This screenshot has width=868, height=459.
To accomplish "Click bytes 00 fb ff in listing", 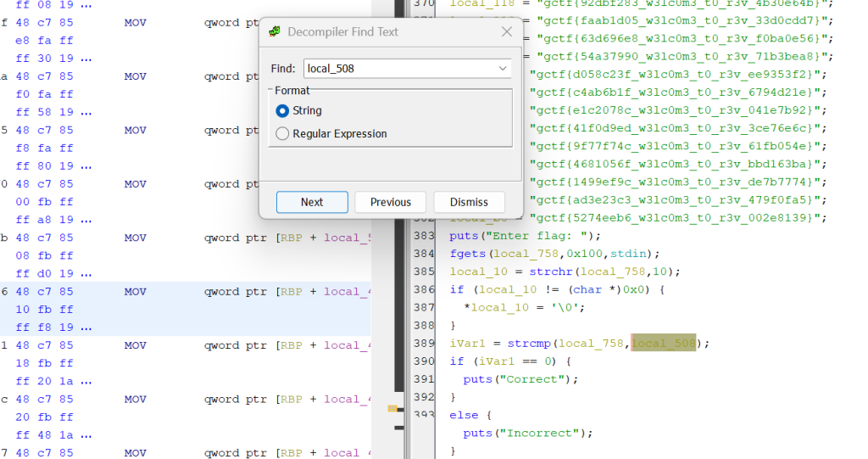I will 44,202.
